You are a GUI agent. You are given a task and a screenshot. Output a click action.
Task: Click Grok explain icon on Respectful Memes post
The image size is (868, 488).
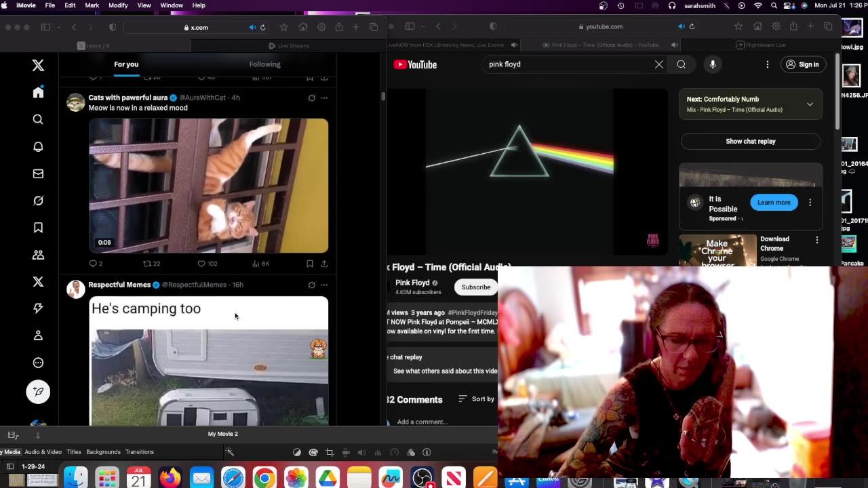coord(311,285)
